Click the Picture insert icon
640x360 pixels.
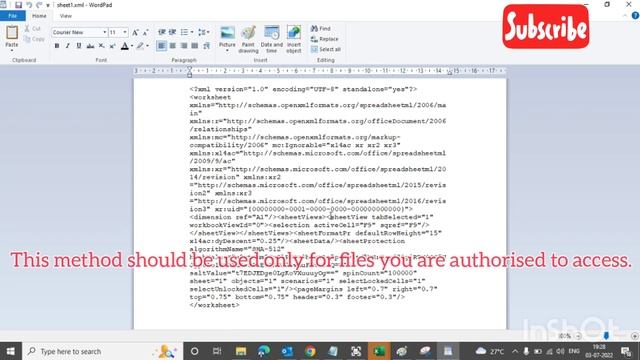coord(227,33)
